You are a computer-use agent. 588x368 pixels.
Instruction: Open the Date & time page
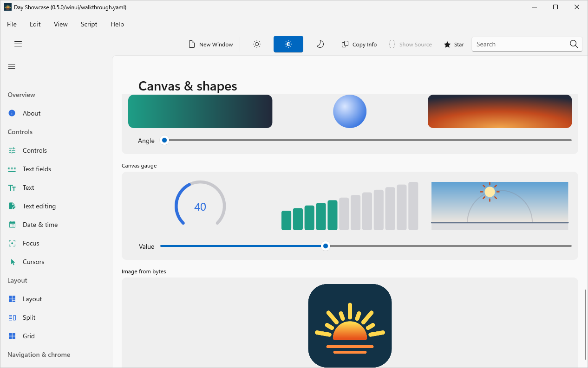[56, 225]
